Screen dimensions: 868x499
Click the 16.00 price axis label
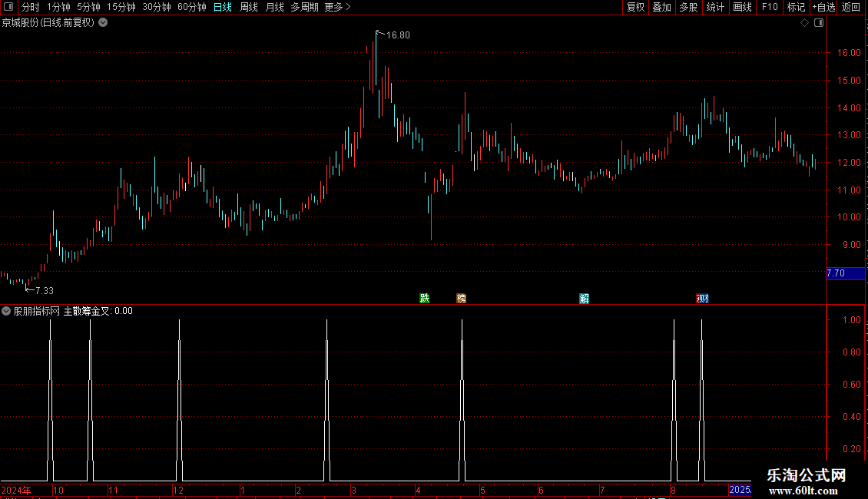(x=849, y=53)
